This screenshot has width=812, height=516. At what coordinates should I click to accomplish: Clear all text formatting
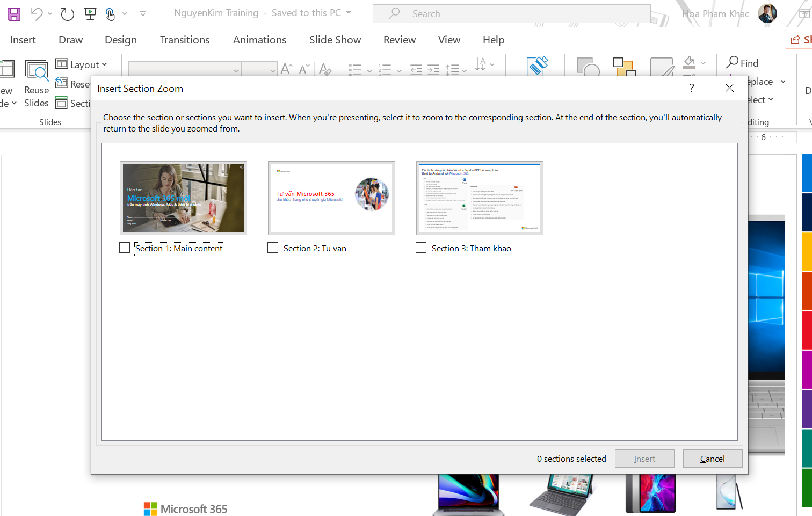(325, 69)
